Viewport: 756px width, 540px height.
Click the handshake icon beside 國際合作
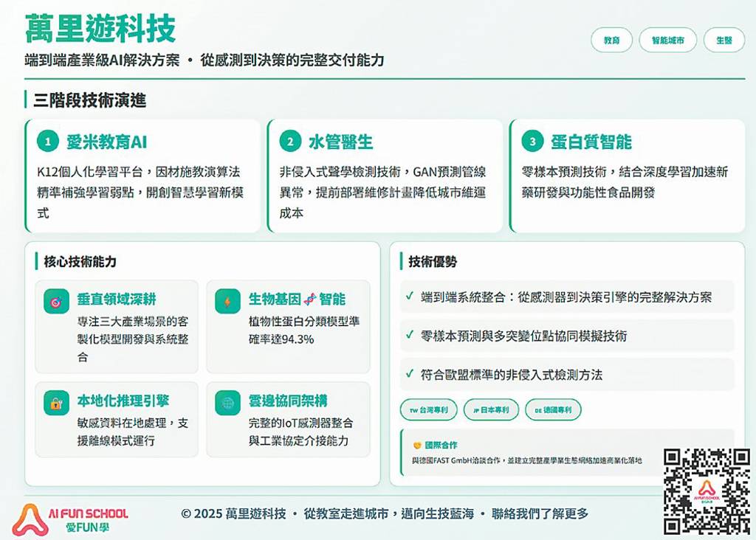point(417,445)
